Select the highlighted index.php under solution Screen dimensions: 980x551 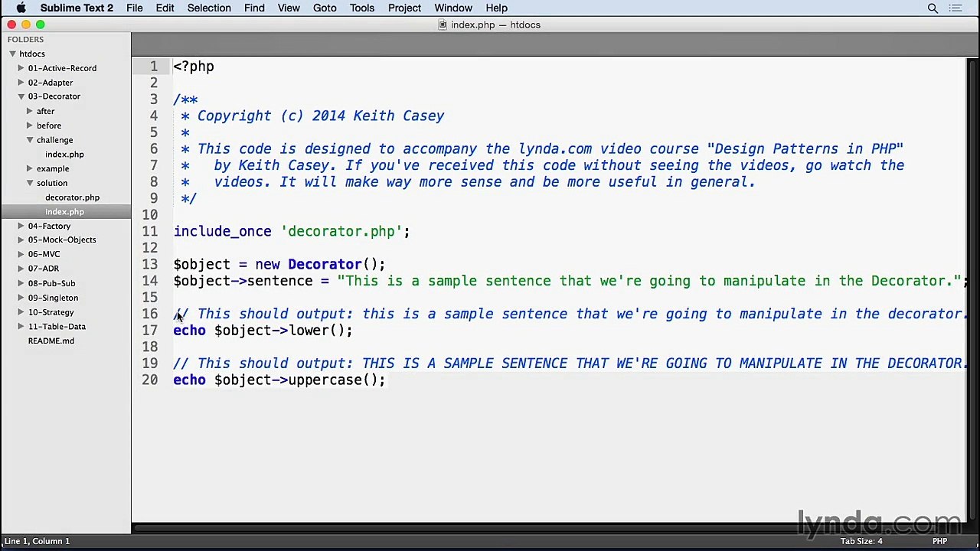click(x=64, y=212)
